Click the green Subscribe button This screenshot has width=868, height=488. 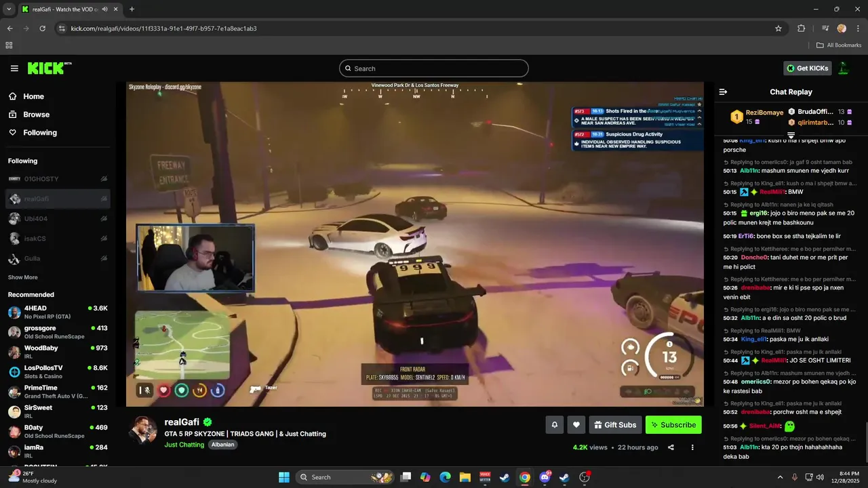tap(673, 425)
